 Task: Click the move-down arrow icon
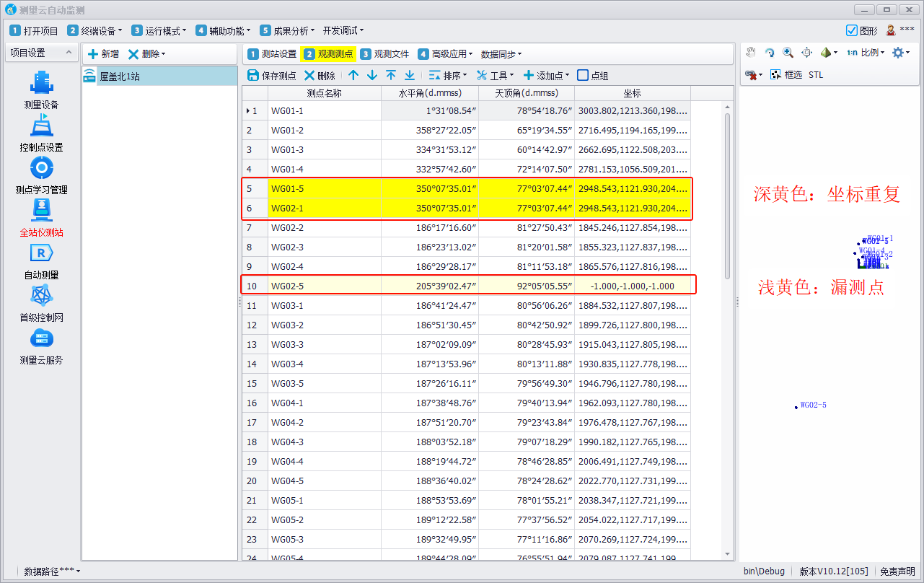[x=372, y=75]
